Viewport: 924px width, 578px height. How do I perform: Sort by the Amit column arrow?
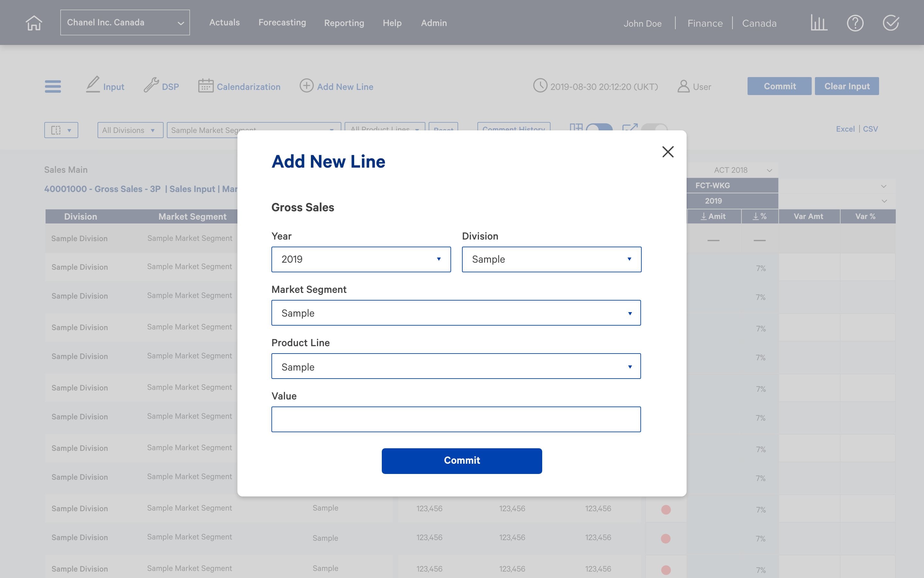[x=703, y=216]
